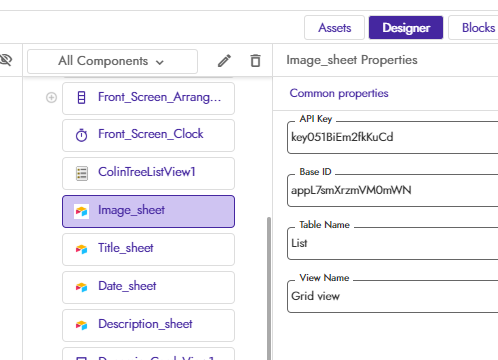
Task: Switch to the Designer tab
Action: (x=406, y=28)
